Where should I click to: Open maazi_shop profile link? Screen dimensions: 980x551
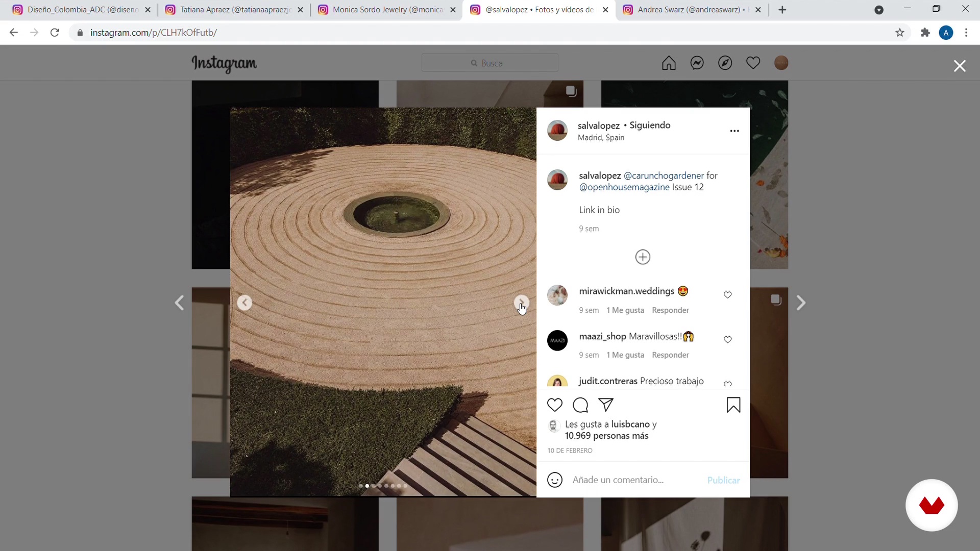pyautogui.click(x=602, y=337)
